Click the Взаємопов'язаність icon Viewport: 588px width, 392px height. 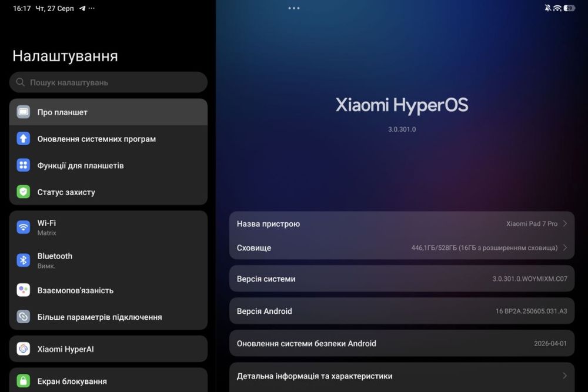pos(24,290)
